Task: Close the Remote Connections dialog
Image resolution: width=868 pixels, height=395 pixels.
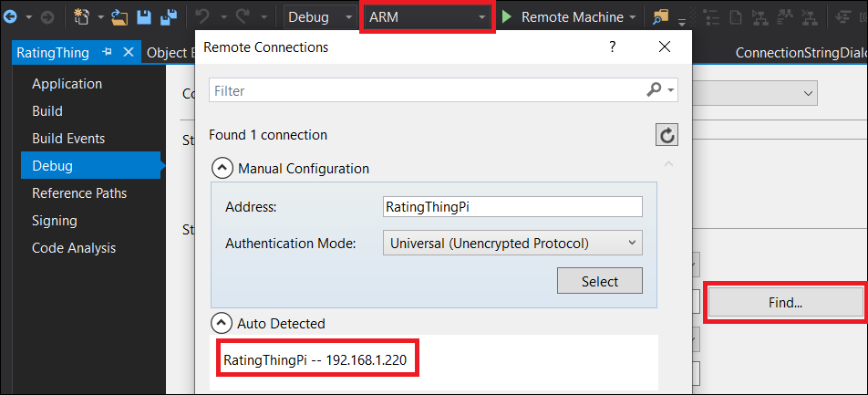Action: 665,47
